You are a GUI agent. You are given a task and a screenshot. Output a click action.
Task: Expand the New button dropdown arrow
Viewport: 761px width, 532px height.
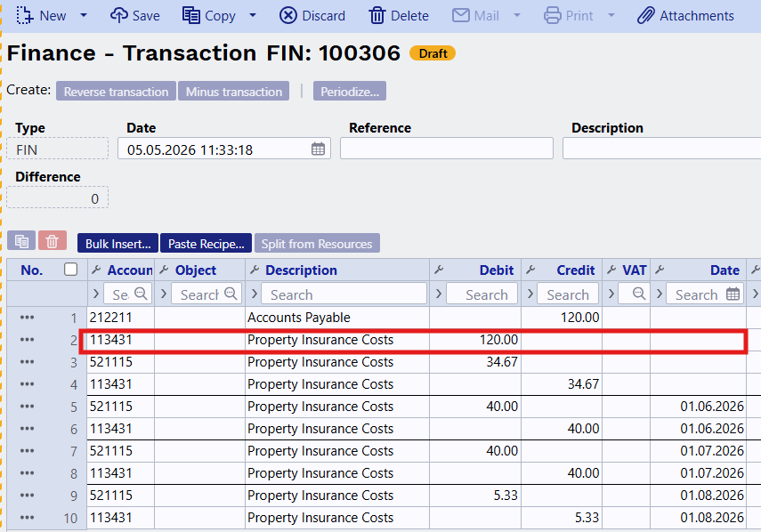click(84, 15)
